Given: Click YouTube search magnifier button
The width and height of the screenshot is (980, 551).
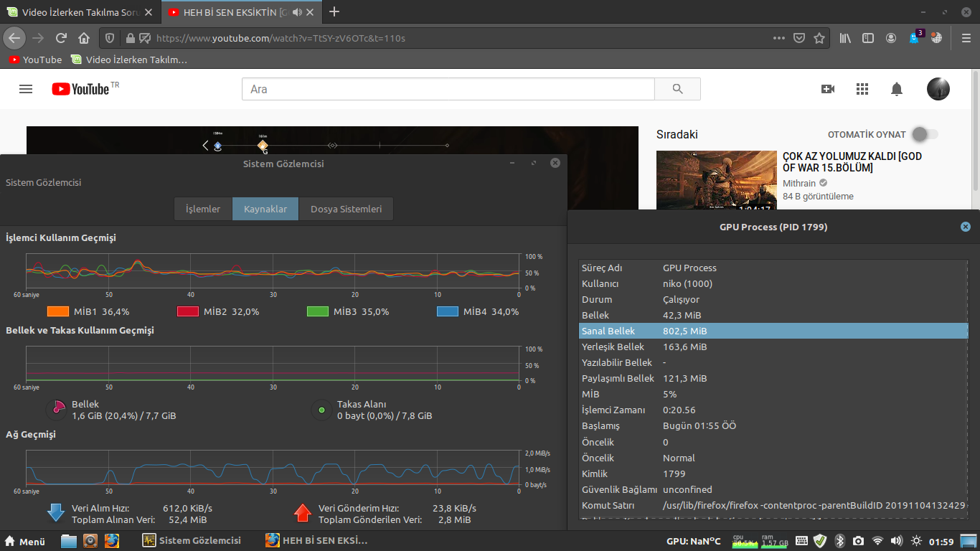Looking at the screenshot, I should (x=677, y=89).
